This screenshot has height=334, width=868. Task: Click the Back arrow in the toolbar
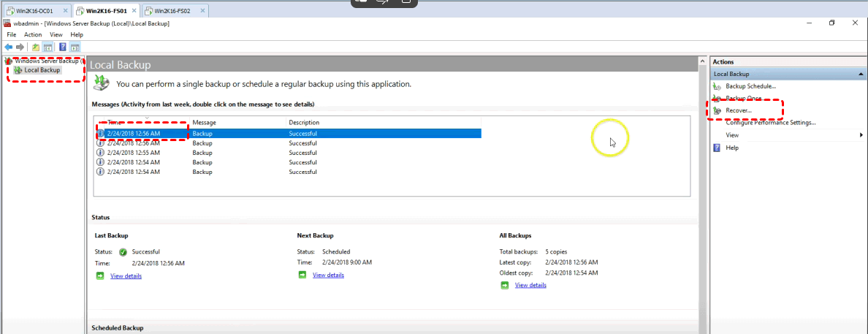point(9,48)
